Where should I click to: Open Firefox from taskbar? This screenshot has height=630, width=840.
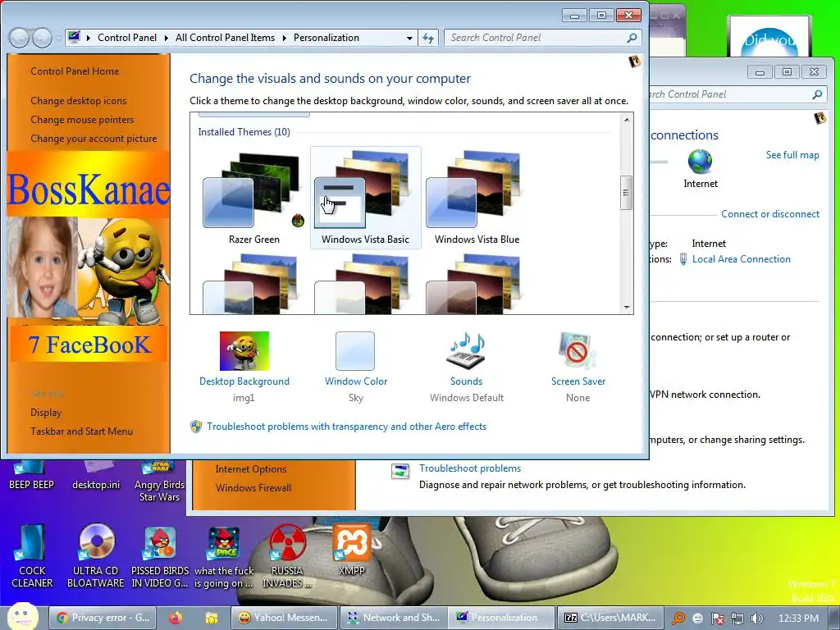coord(176,618)
